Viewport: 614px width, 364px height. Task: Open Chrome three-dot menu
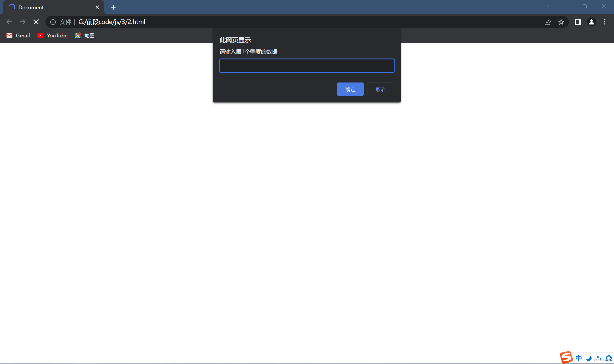pos(605,22)
